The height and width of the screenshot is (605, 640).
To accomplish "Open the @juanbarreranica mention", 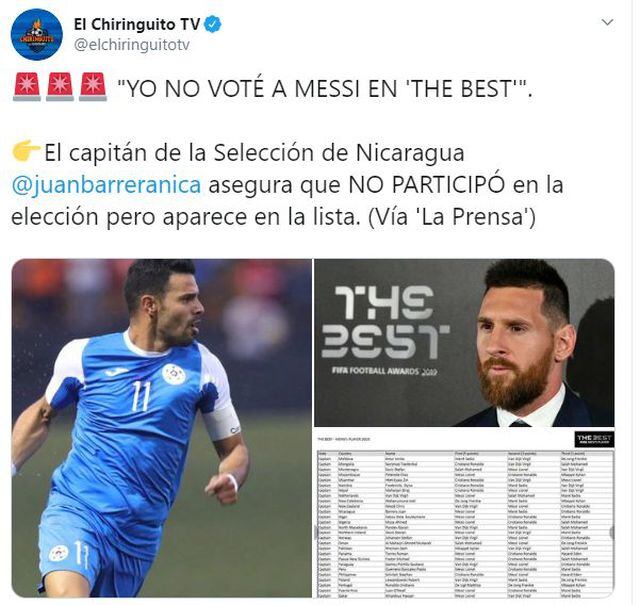I will point(107,185).
